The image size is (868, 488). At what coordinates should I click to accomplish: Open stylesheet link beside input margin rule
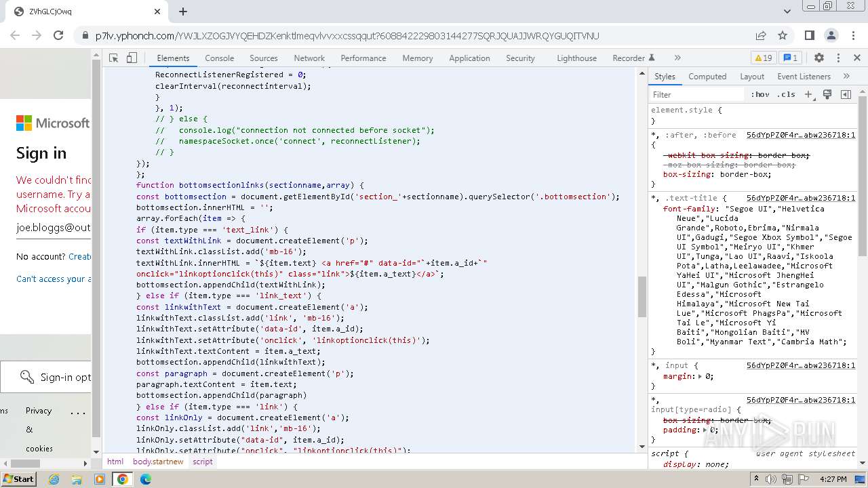coord(801,365)
